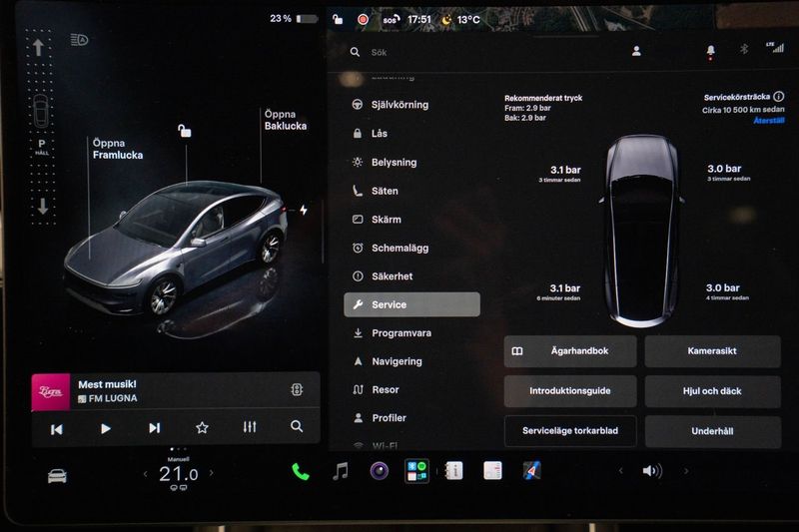Click the Rekommenderat tryck text
The width and height of the screenshot is (799, 532).
click(543, 98)
